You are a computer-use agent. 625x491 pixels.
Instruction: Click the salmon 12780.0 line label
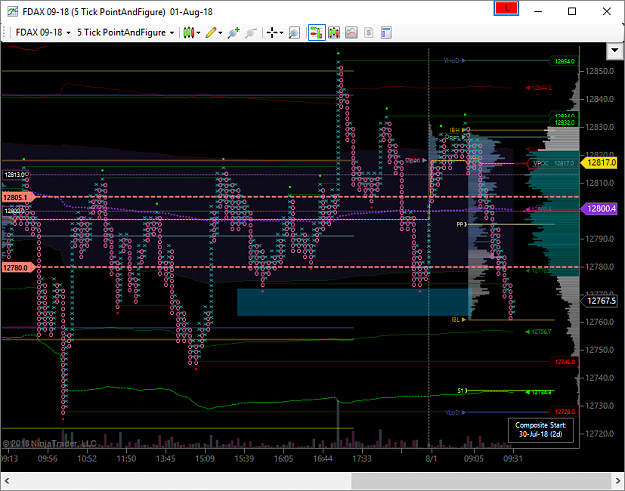pos(17,267)
